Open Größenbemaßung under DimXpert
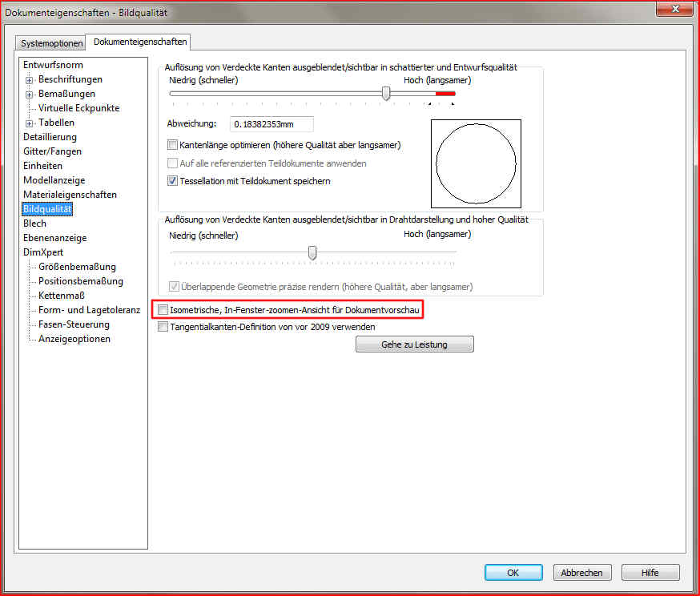The width and height of the screenshot is (700, 596). (77, 267)
